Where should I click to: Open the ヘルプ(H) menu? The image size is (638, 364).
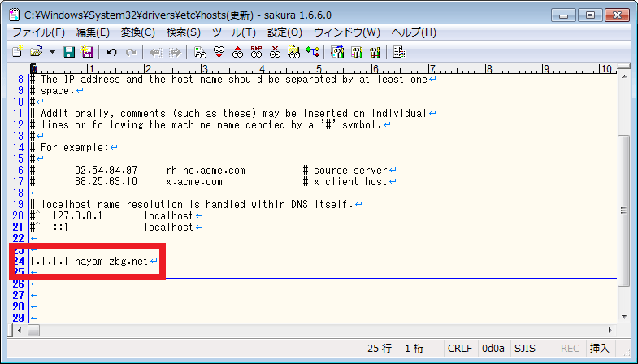pyautogui.click(x=414, y=32)
